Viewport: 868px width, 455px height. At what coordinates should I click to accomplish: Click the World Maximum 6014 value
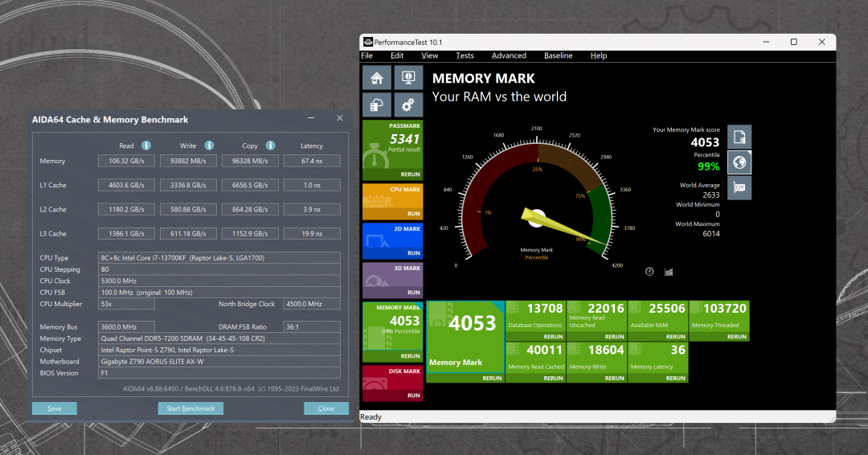710,234
